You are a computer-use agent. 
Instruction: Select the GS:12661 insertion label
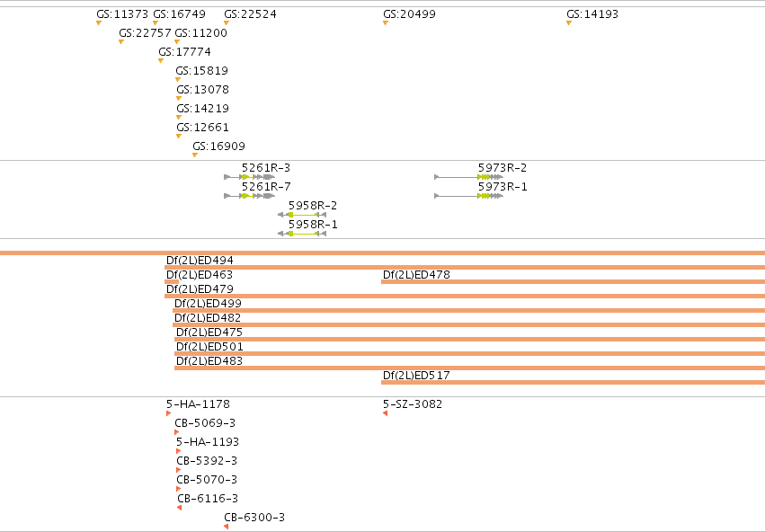(202, 128)
